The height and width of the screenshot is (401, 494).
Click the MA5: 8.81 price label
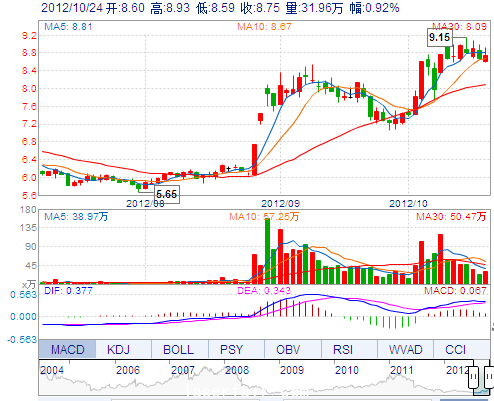click(68, 27)
